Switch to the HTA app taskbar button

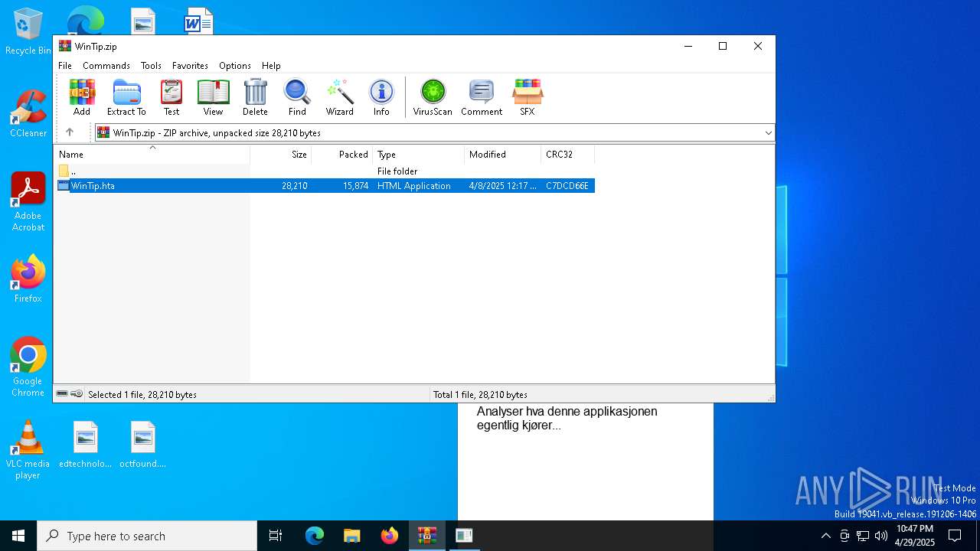pos(464,536)
